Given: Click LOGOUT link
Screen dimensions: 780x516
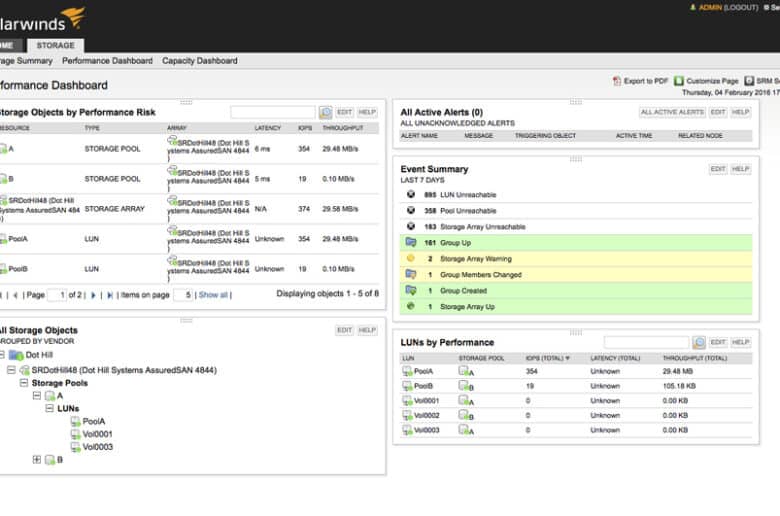Looking at the screenshot, I should (741, 7).
